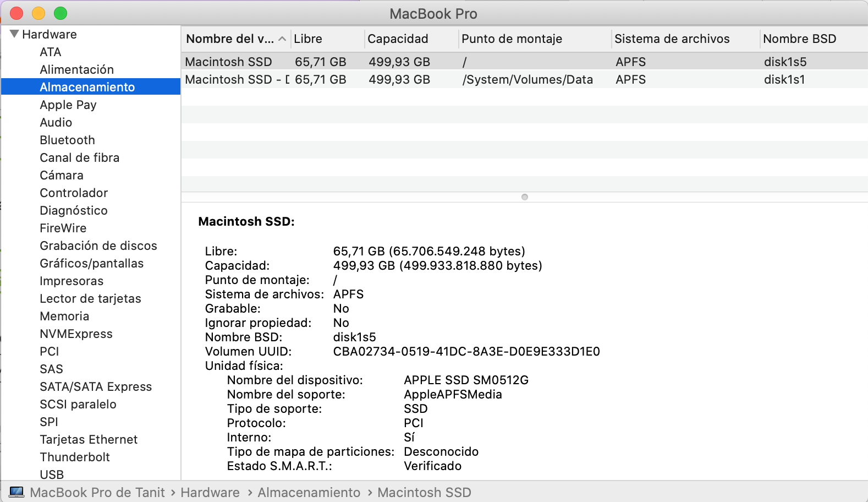Click the Verificado S.M.A.R.T. status value
Screen dimensions: 868x502
pos(433,466)
